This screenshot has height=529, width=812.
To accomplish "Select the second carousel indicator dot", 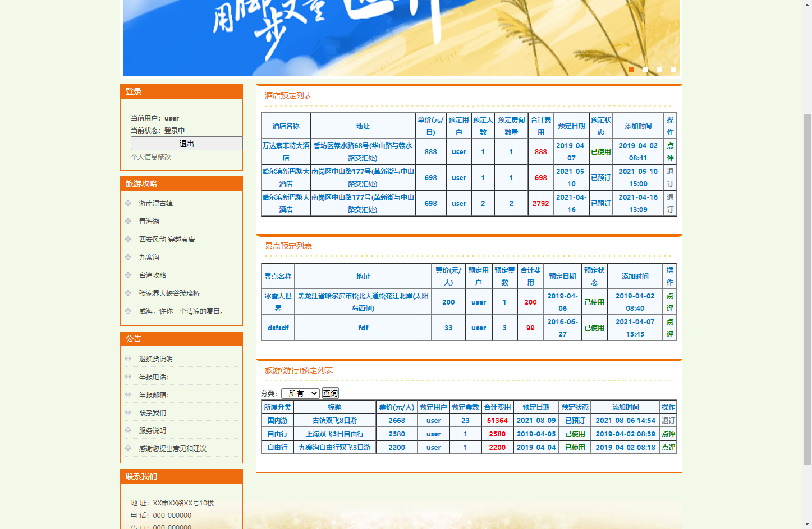I will (x=645, y=70).
